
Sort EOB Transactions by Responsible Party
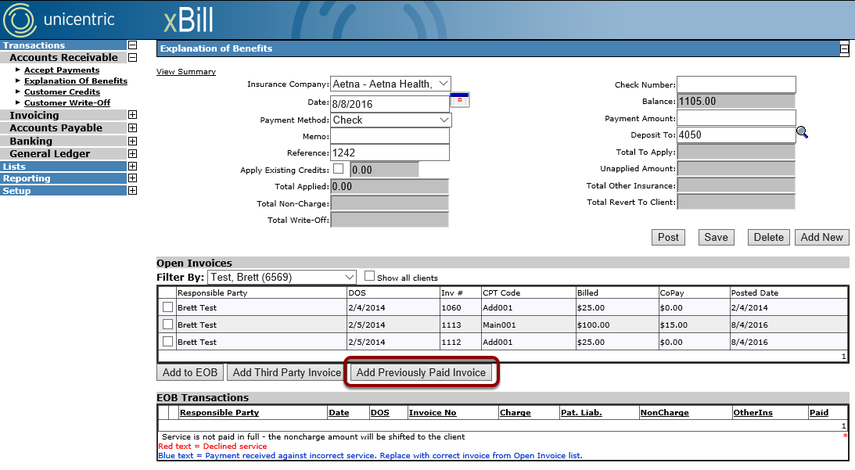pyautogui.click(x=219, y=412)
